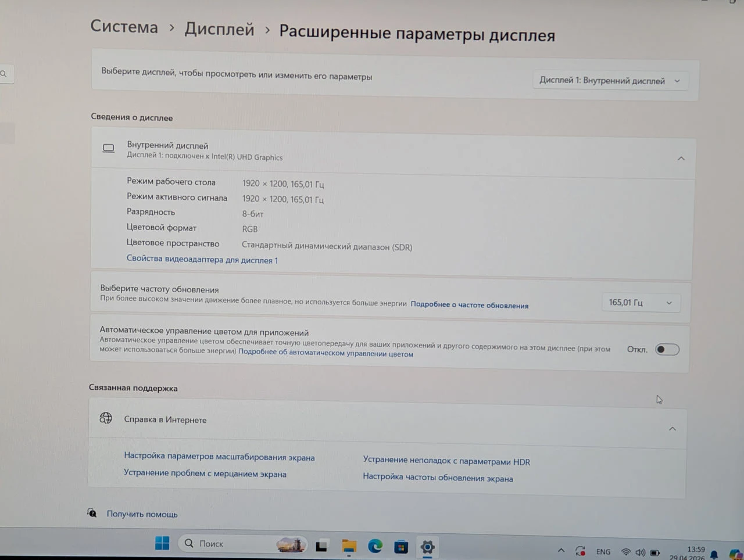Open Устранение проблем с мерцанием экрана link

coord(205,473)
